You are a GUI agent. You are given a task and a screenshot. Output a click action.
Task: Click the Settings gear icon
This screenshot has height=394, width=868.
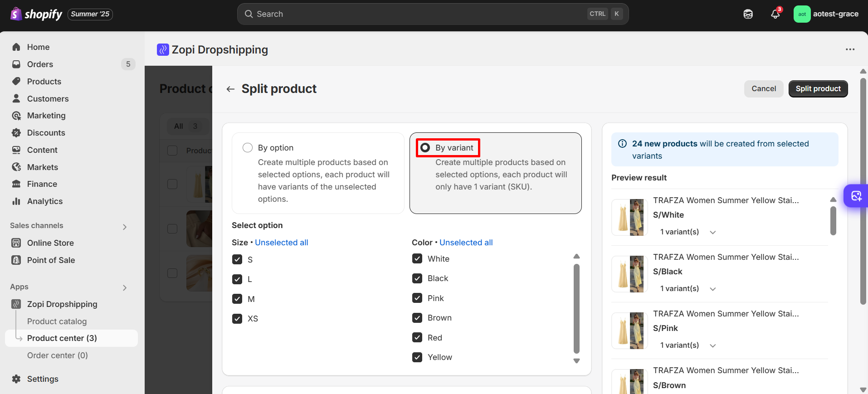pos(16,379)
